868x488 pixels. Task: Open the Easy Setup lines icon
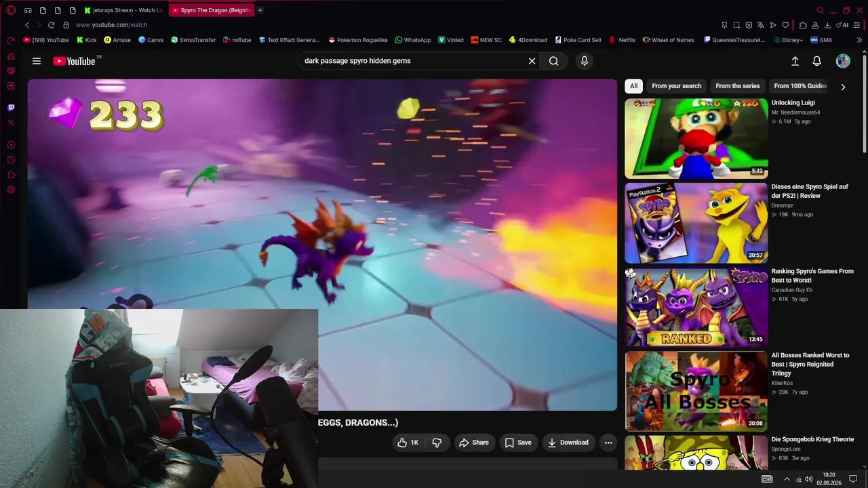coord(858,25)
